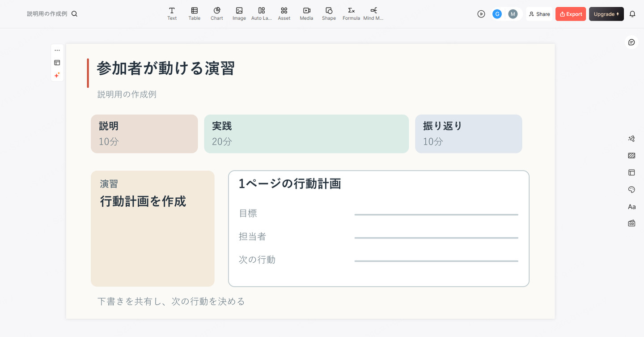Open the layout panel in right sidebar
This screenshot has width=644, height=337.
point(631,172)
